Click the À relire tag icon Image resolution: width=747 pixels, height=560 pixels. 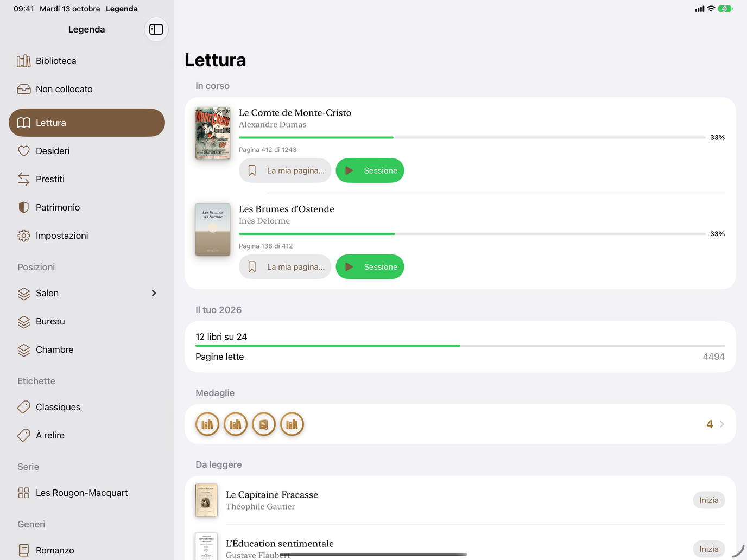24,435
